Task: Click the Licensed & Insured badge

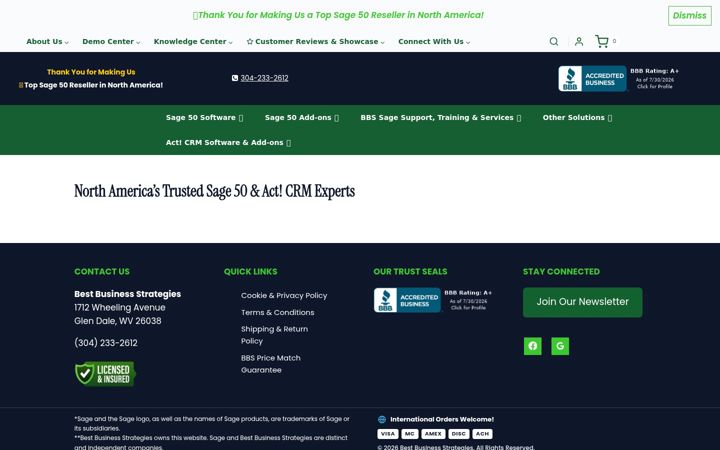Action: [105, 373]
